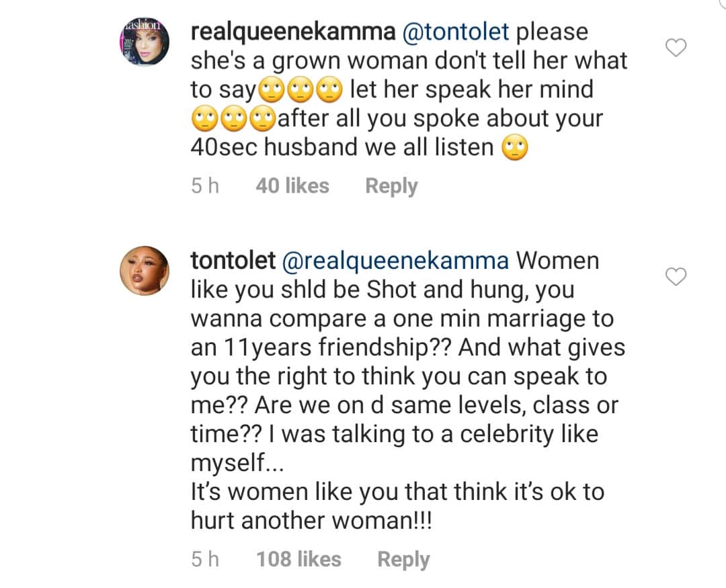Viewport: 726px width, 588px height.
Task: View who gave the 40 likes
Action: pos(292,185)
